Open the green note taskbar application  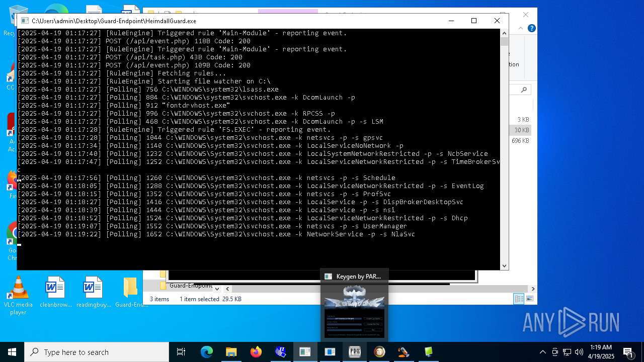click(428, 352)
